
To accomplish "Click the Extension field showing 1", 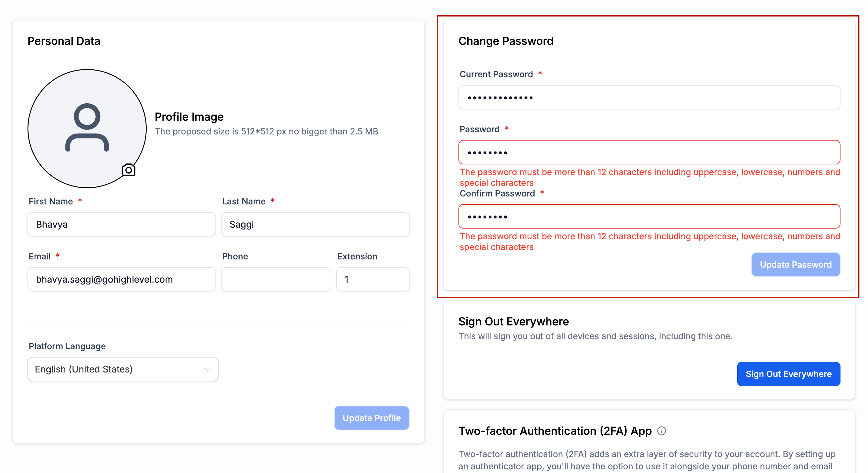I will (x=373, y=279).
